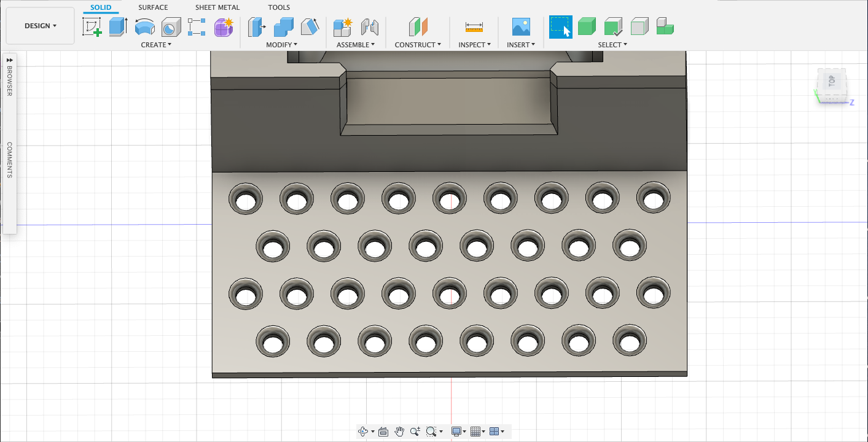
Task: Open the Orbit type dropdown arrow
Action: (373, 432)
